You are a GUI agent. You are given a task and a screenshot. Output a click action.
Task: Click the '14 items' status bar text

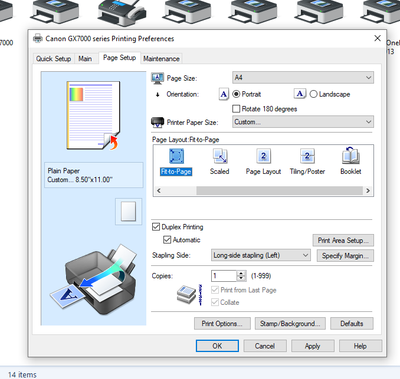click(x=22, y=375)
